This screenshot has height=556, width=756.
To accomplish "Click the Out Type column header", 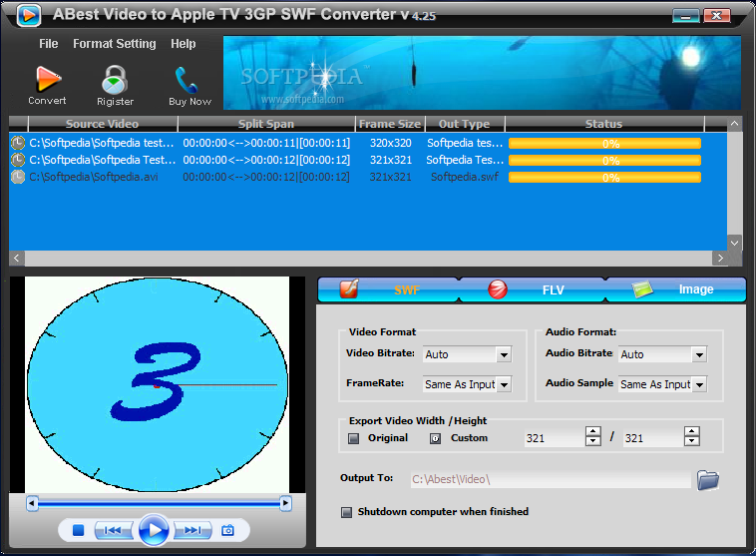I will pyautogui.click(x=465, y=124).
